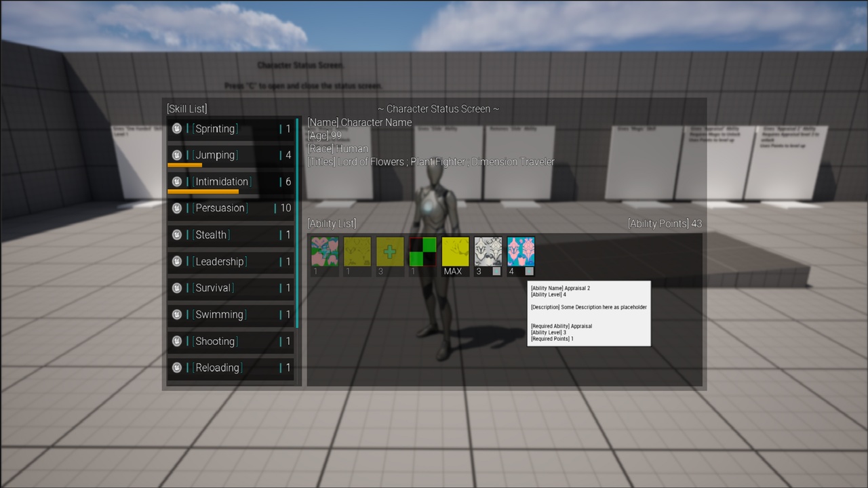
Task: Select the Intimidation skill name
Action: [222, 182]
